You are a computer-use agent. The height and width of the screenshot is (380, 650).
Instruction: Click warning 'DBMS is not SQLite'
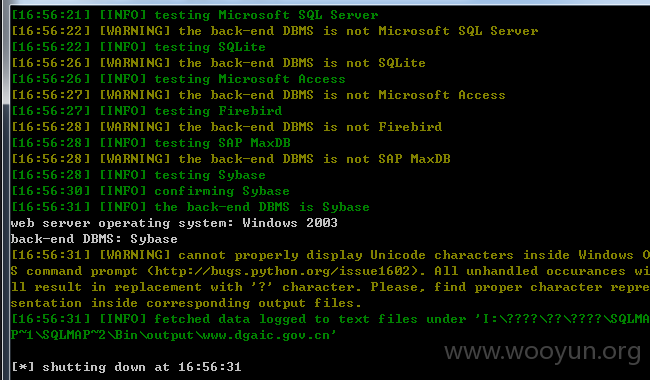[x=218, y=63]
